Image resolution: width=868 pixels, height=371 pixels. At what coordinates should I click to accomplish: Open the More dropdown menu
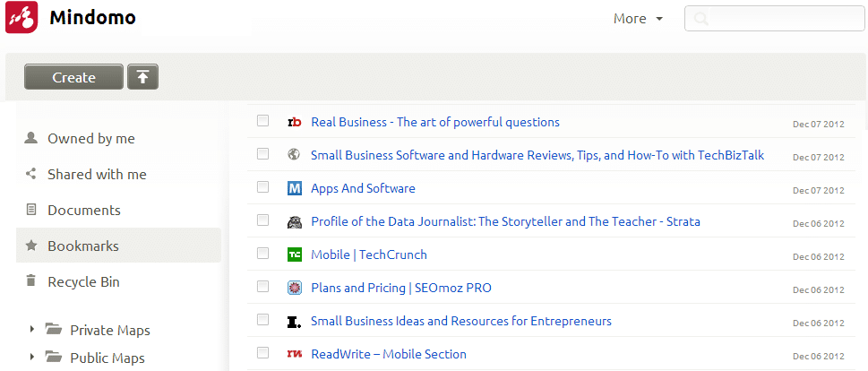[638, 19]
